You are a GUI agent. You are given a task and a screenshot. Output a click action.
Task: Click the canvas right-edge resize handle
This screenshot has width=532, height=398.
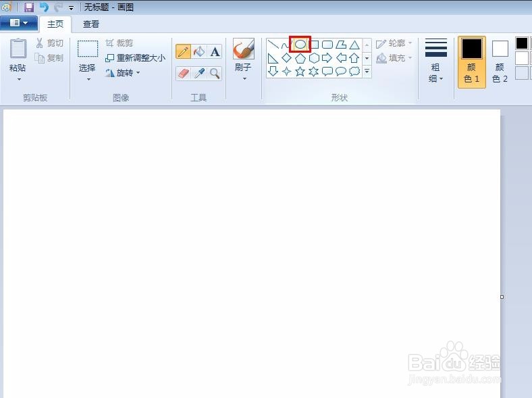click(502, 297)
